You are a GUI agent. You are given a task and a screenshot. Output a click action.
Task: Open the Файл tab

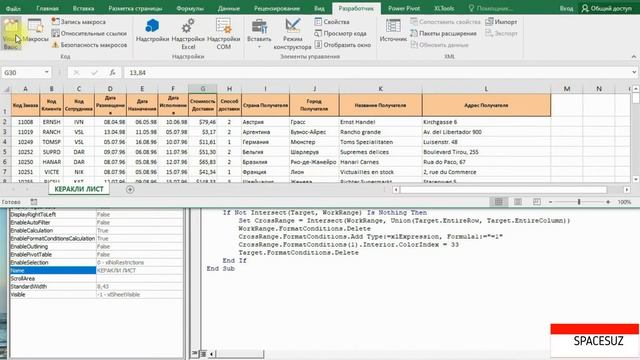(x=13, y=8)
